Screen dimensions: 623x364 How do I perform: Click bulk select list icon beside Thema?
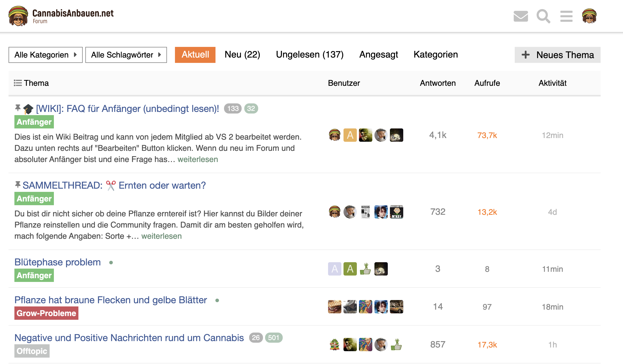(18, 83)
